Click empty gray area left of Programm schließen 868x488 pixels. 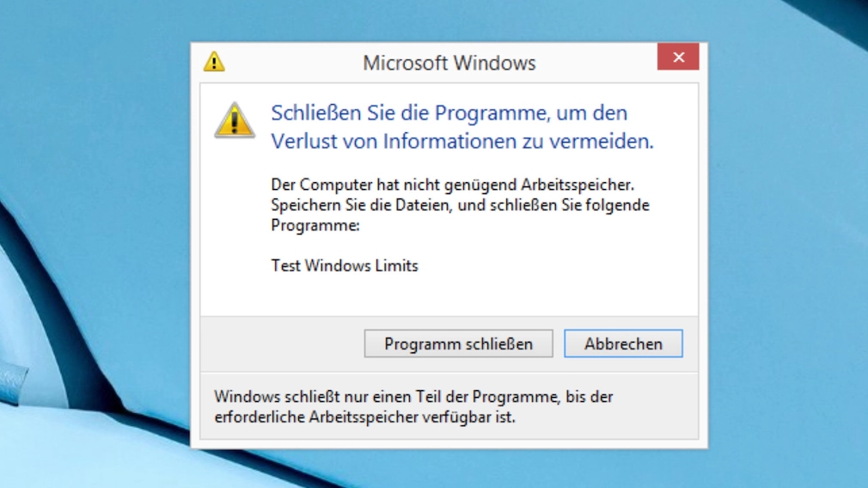pyautogui.click(x=283, y=344)
